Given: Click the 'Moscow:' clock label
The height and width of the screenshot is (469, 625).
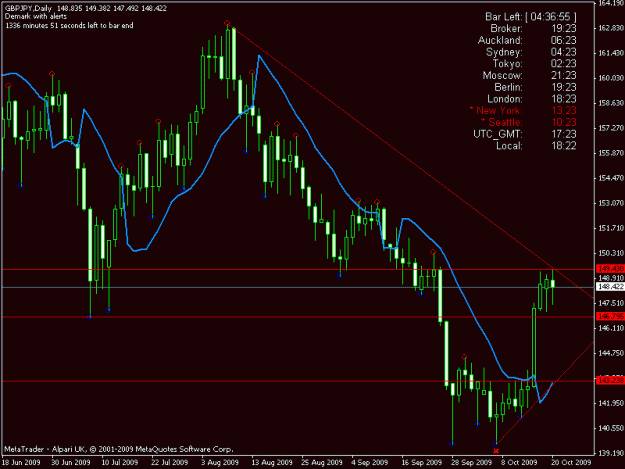Looking at the screenshot, I should [502, 75].
